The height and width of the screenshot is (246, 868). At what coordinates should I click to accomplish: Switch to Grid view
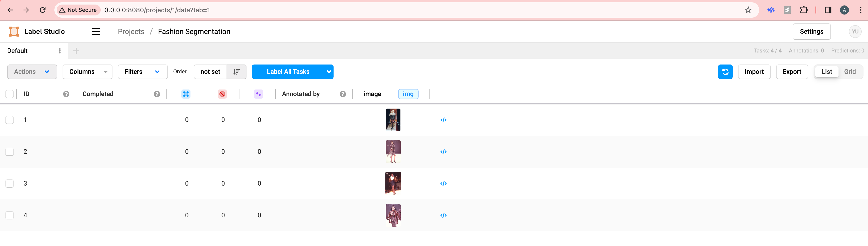coord(849,72)
